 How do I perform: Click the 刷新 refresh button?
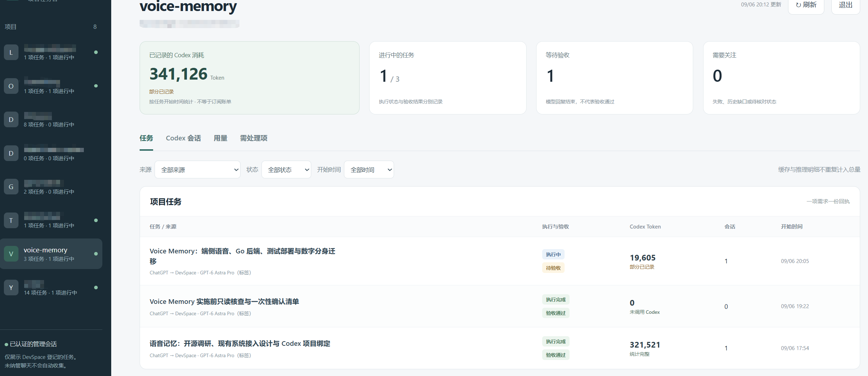(x=806, y=5)
